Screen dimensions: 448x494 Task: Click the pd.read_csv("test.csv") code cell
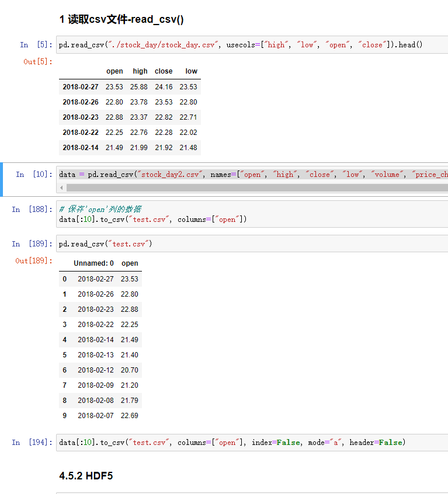pos(105,244)
